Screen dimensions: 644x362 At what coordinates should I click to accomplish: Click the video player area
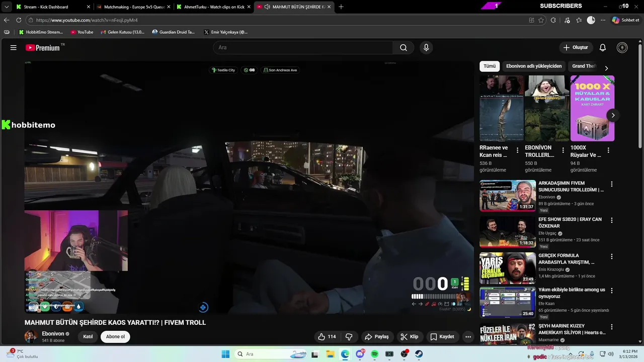(249, 187)
